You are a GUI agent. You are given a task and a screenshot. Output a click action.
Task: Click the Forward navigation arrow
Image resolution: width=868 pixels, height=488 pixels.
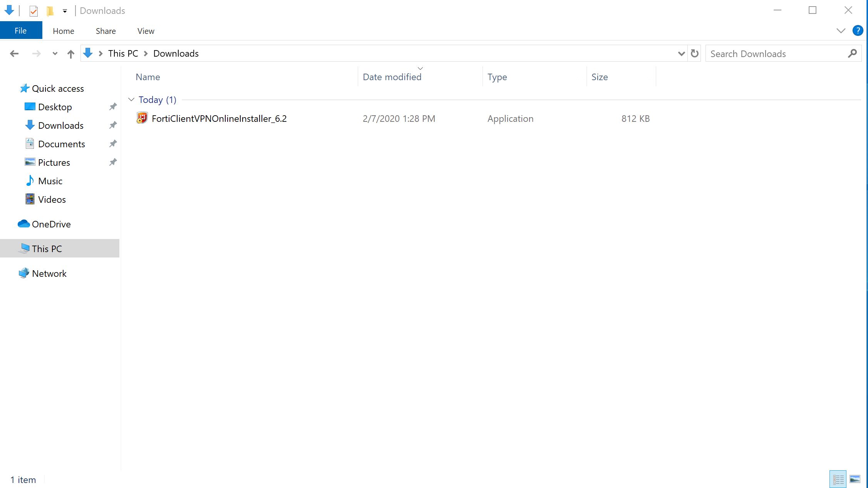pyautogui.click(x=36, y=54)
